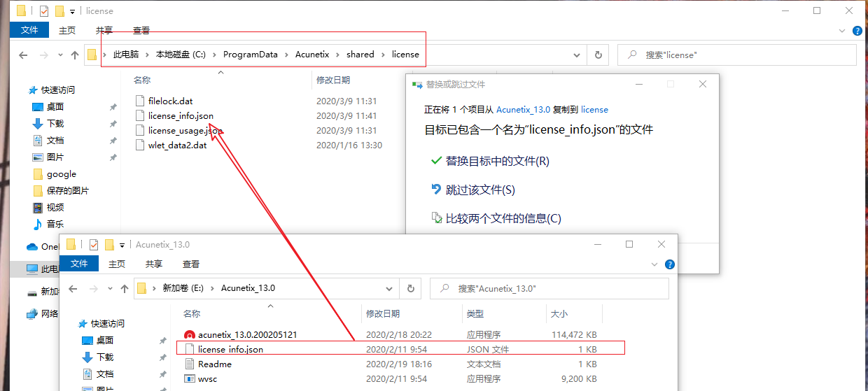Select the license_usage.json file
The width and height of the screenshot is (868, 391).
click(x=185, y=131)
